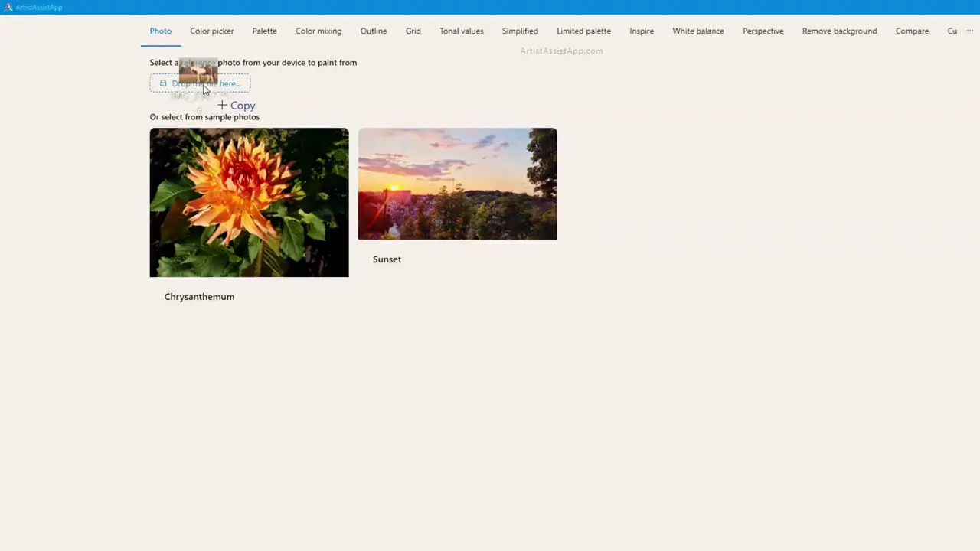Open the overflow menu with three dots
Screen dimensions: 980x551
(970, 31)
